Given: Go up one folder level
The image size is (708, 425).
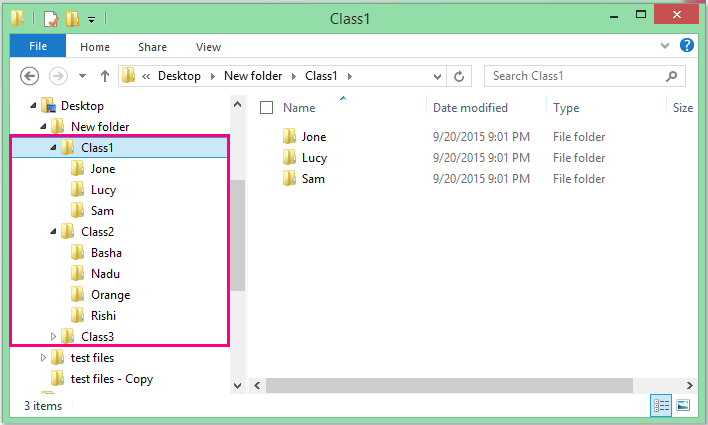Looking at the screenshot, I should pyautogui.click(x=105, y=76).
